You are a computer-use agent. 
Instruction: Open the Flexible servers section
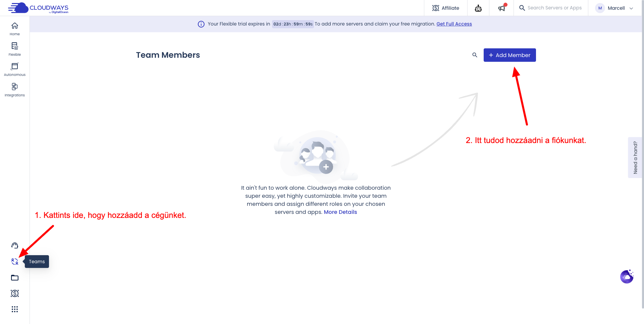coord(15,49)
